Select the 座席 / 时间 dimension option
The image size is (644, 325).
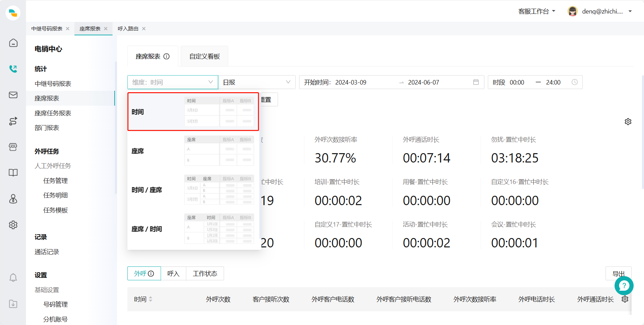[193, 229]
